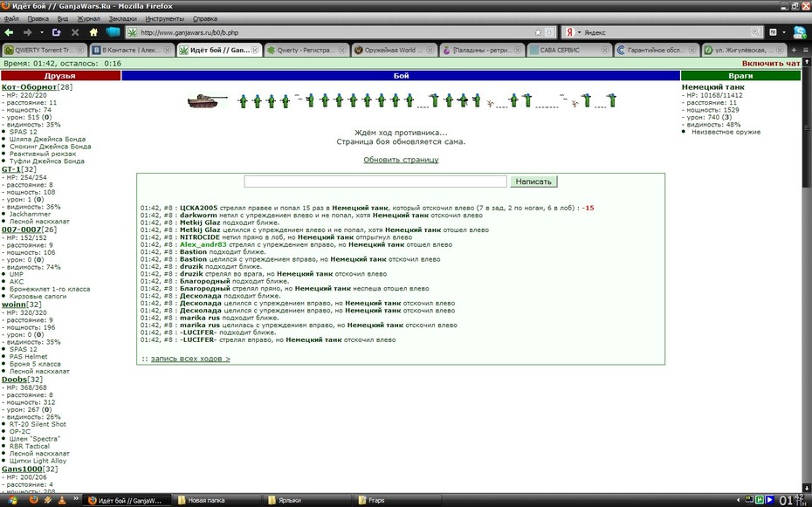The height and width of the screenshot is (507, 812).
Task: Switch to САВА СЕРВИС tab
Action: pyautogui.click(x=569, y=51)
